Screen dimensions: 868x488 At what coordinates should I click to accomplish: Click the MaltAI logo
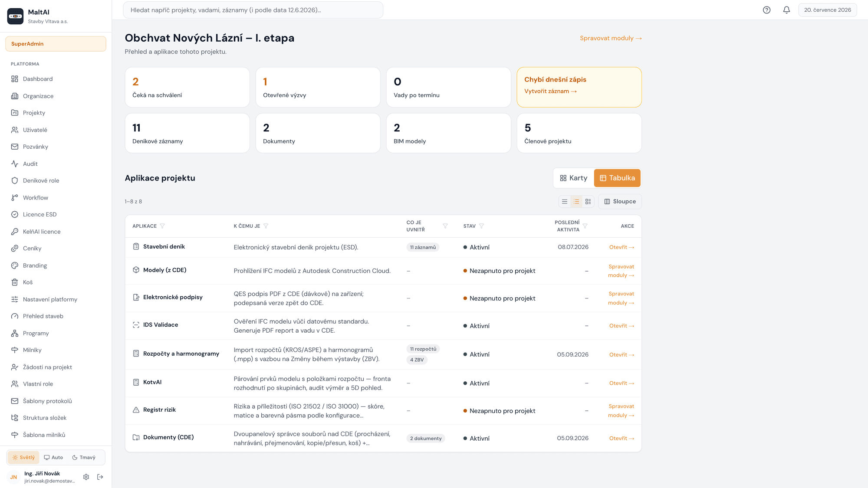pos(16,16)
